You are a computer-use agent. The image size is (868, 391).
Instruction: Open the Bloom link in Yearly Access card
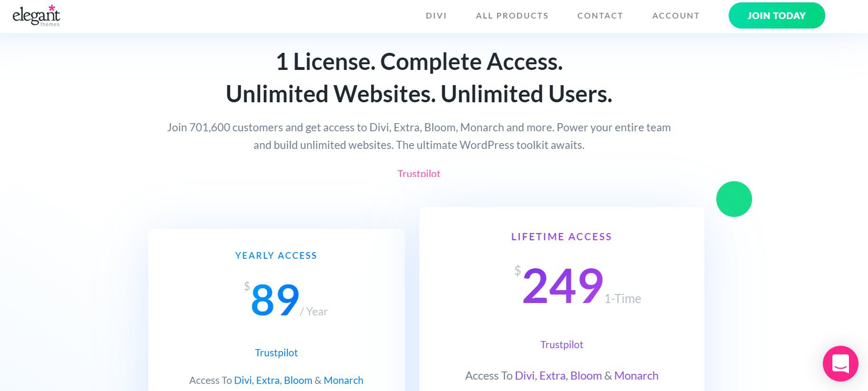pyautogui.click(x=299, y=380)
